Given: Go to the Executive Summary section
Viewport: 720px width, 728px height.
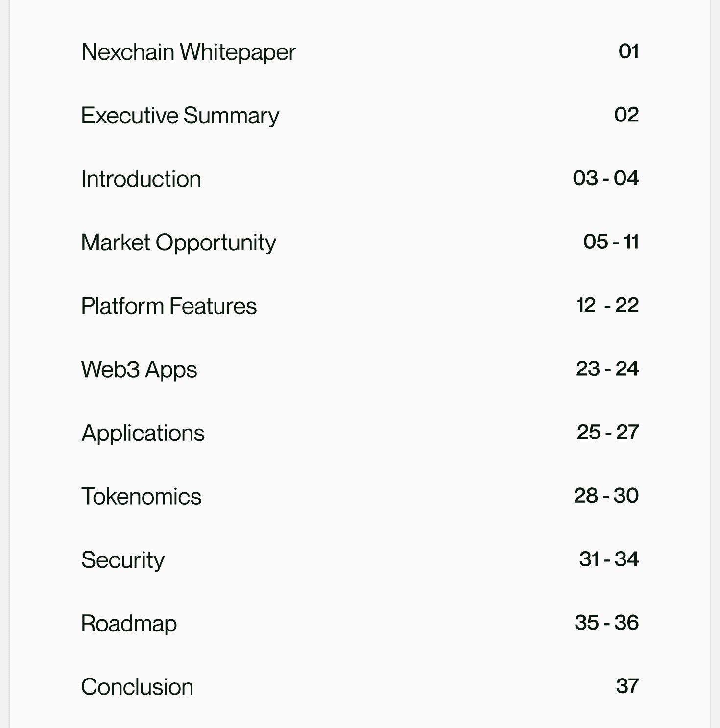Looking at the screenshot, I should pos(180,116).
